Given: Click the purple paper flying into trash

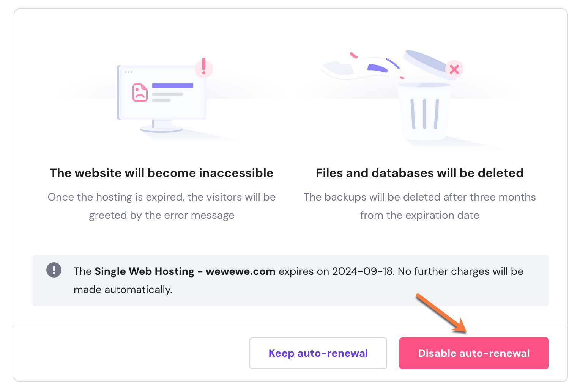Looking at the screenshot, I should click(x=377, y=68).
